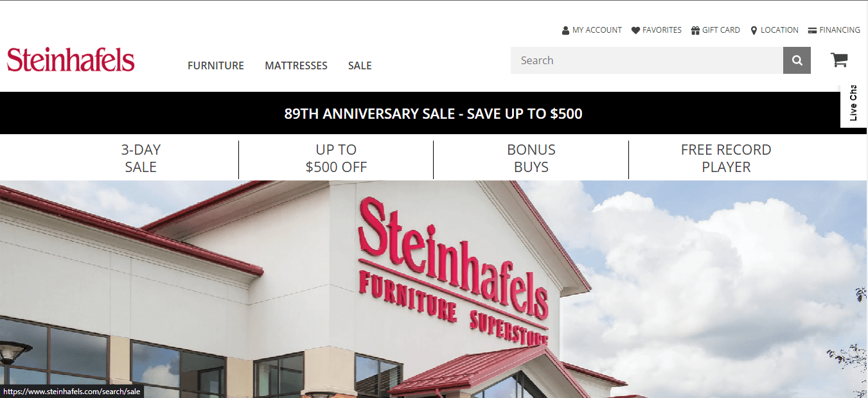Go to the Steinhafels home logo
The image size is (868, 398).
pyautogui.click(x=71, y=59)
